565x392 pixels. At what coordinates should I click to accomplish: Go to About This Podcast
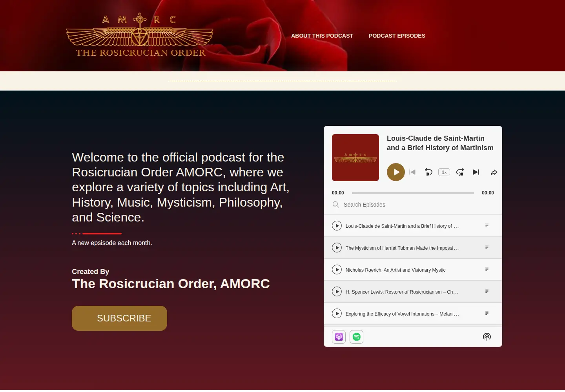click(322, 36)
